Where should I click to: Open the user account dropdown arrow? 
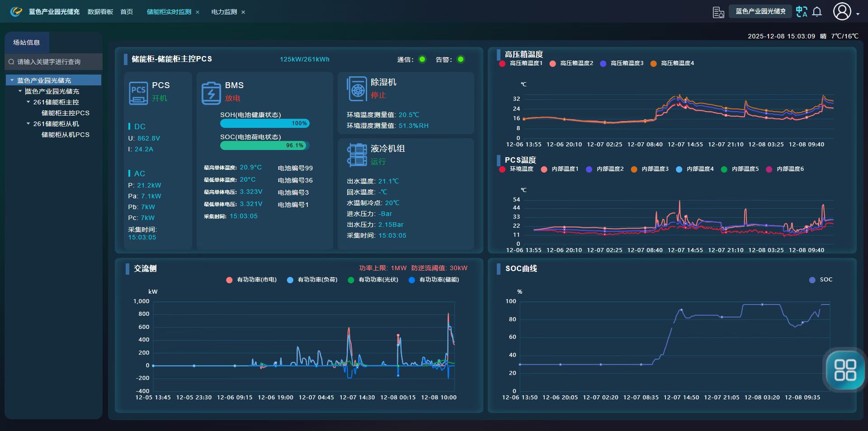point(858,14)
